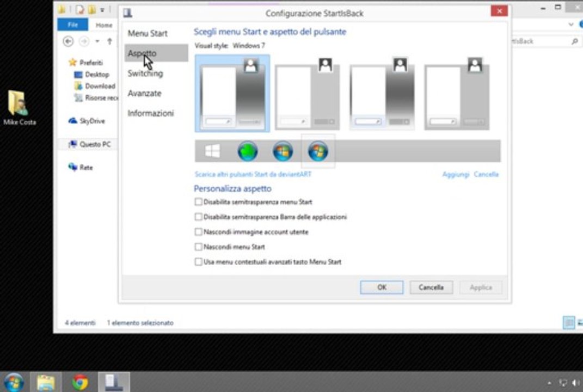Show hidden tray icons arrow
583x392 pixels.
click(549, 383)
